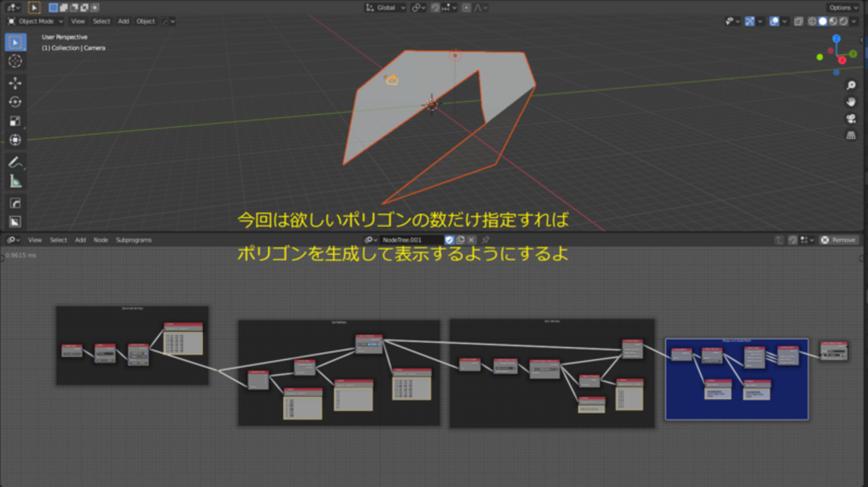Select the Transform tool

coord(15,140)
